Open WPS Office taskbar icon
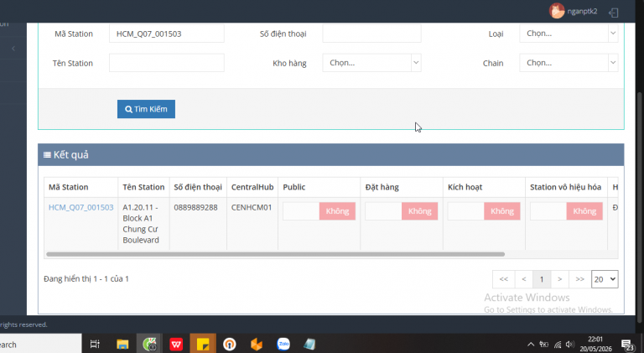Screen dimensions: 644x353 (176, 344)
